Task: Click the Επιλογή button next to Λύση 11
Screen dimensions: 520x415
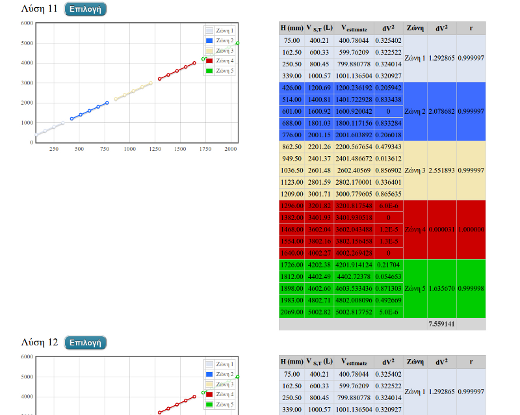Action: [85, 9]
